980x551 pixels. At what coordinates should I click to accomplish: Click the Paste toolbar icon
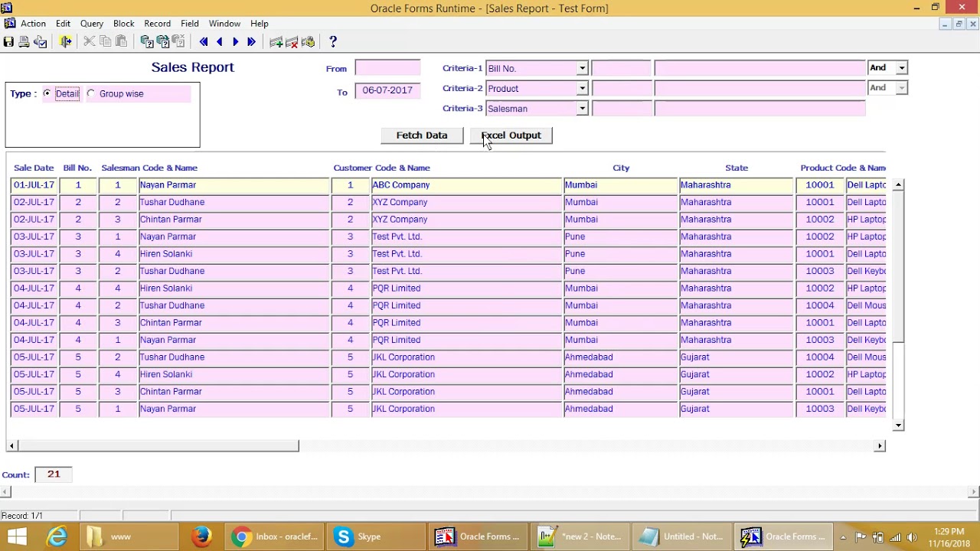(x=121, y=42)
